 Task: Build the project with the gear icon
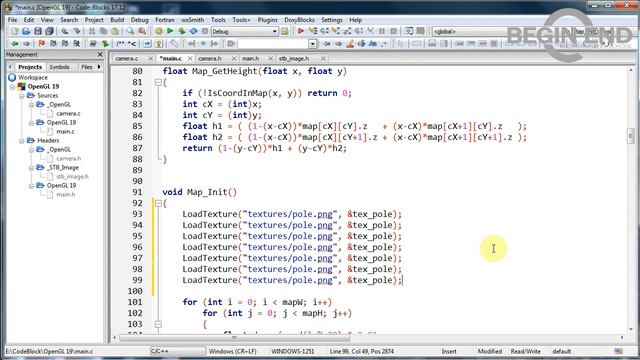pos(158,31)
